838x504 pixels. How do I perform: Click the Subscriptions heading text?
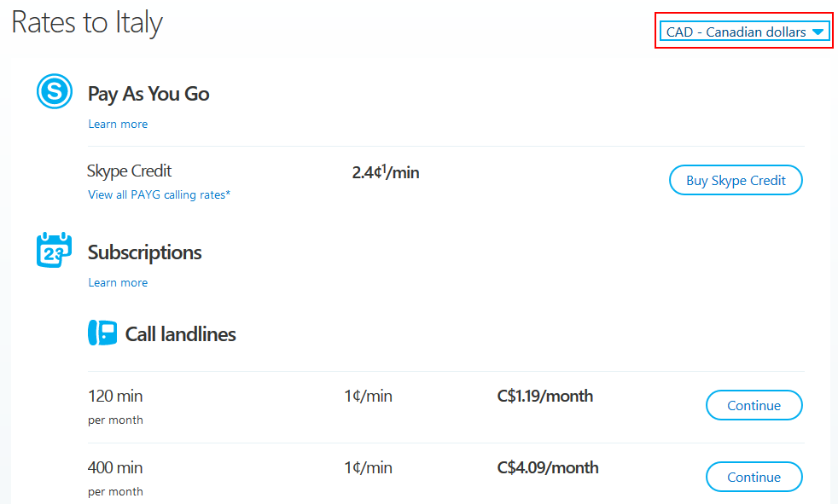click(x=145, y=252)
